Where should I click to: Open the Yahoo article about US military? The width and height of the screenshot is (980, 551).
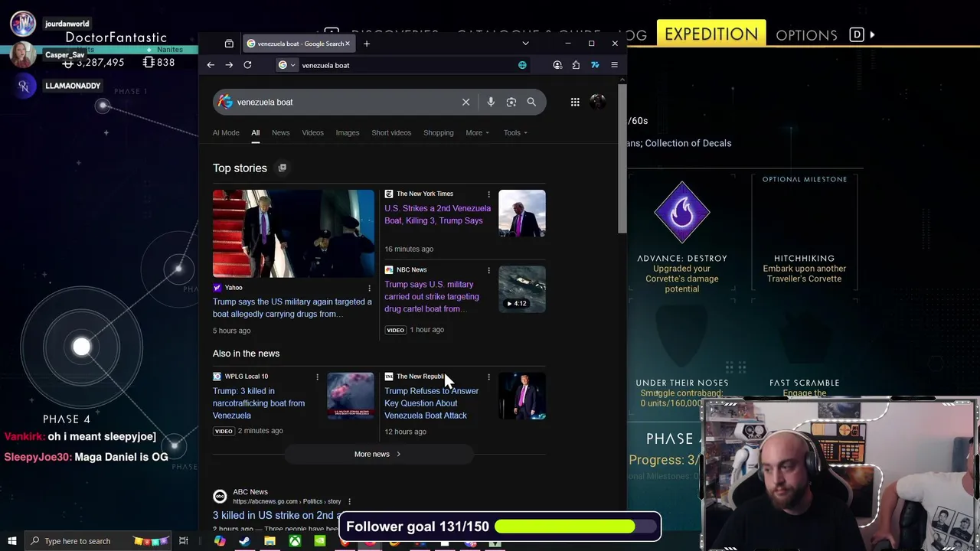[x=292, y=308]
